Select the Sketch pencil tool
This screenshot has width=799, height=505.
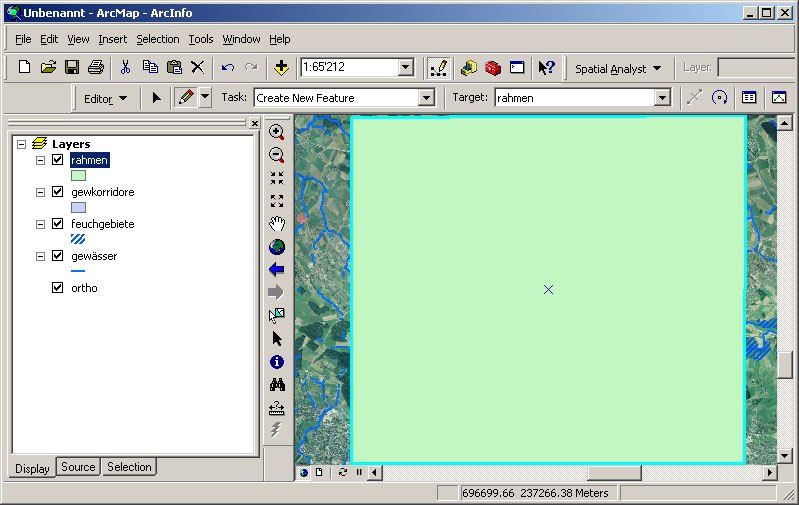(185, 98)
